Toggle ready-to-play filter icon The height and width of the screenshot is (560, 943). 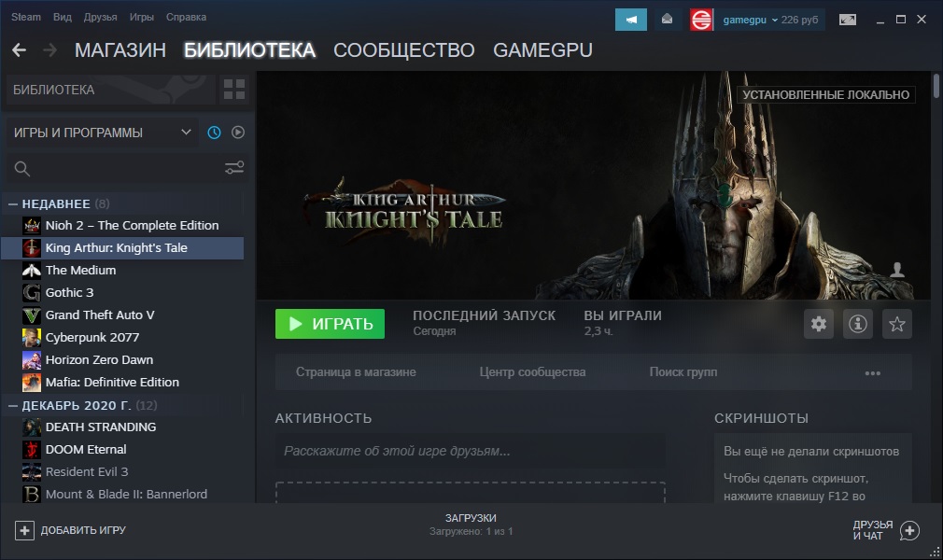238,133
